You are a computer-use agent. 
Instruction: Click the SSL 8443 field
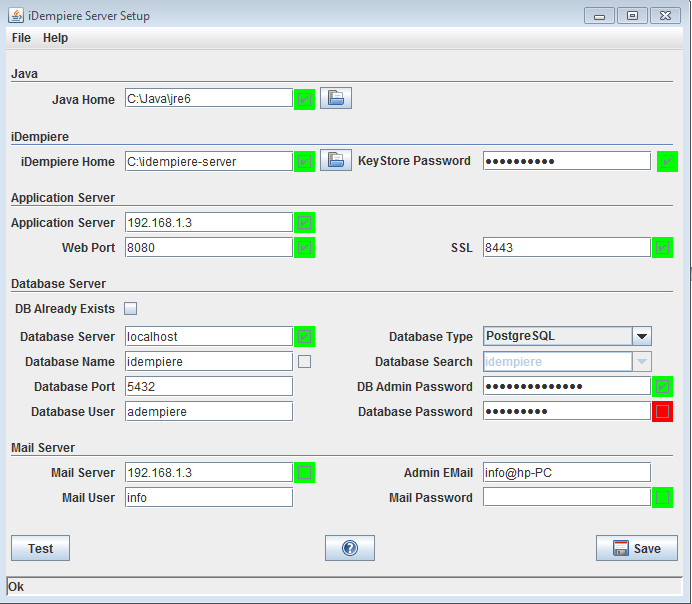[x=567, y=248]
